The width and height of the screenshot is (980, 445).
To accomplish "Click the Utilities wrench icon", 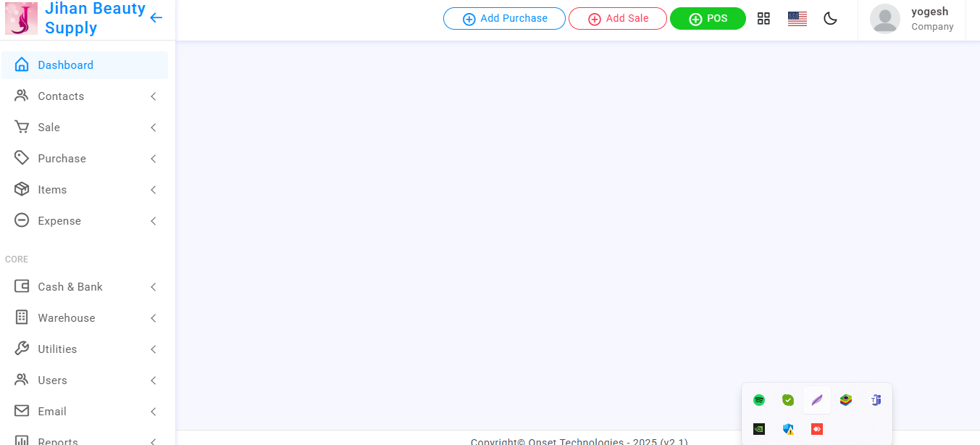I will tap(22, 349).
